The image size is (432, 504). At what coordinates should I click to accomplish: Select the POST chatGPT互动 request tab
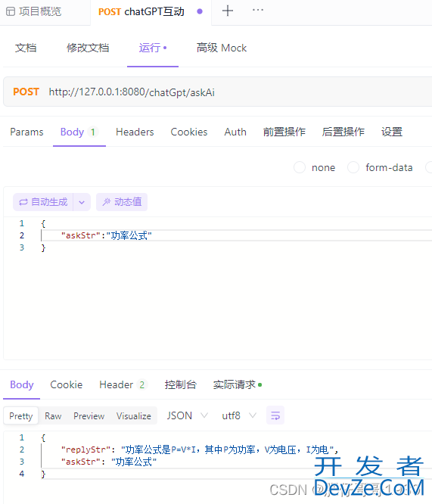pos(141,11)
